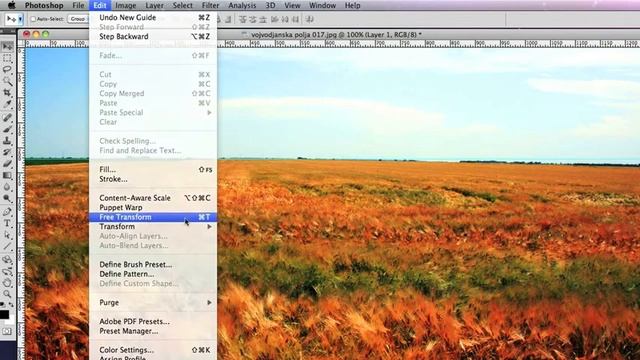Expand the Purge submenu

pyautogui.click(x=153, y=302)
